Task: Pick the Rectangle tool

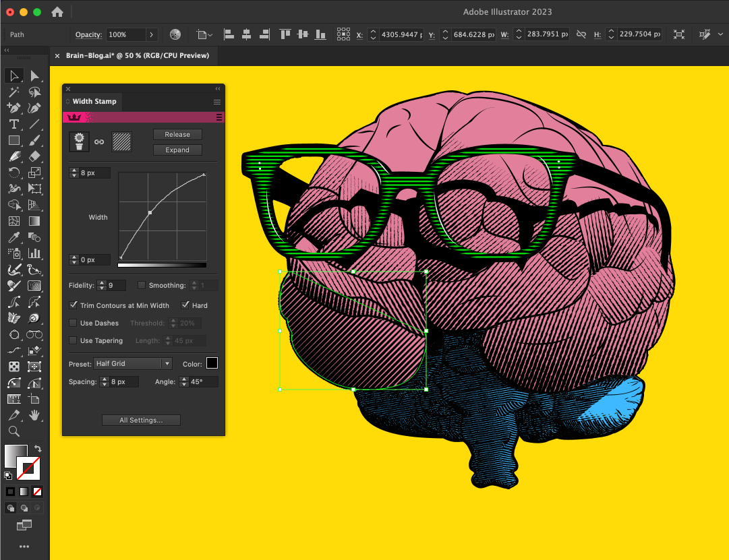Action: [14, 140]
